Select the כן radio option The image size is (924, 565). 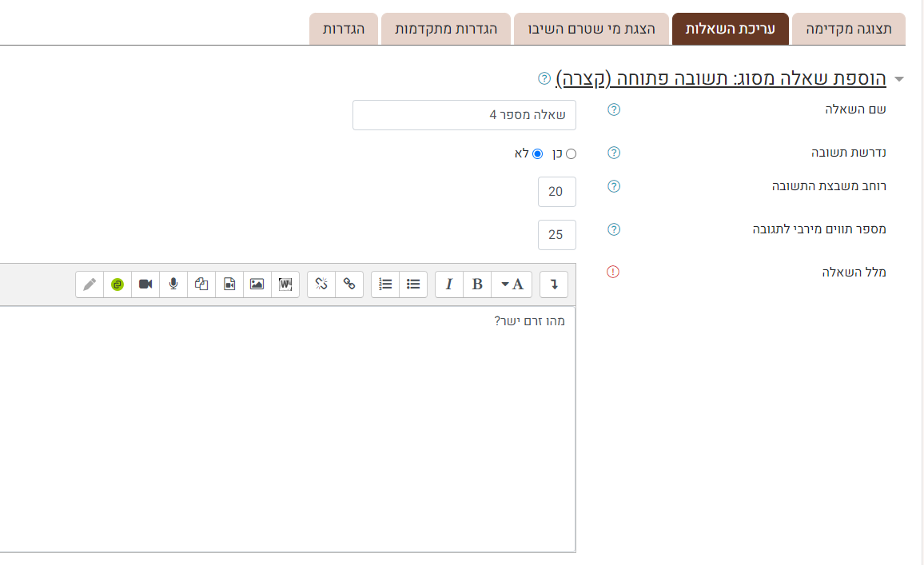click(x=571, y=153)
